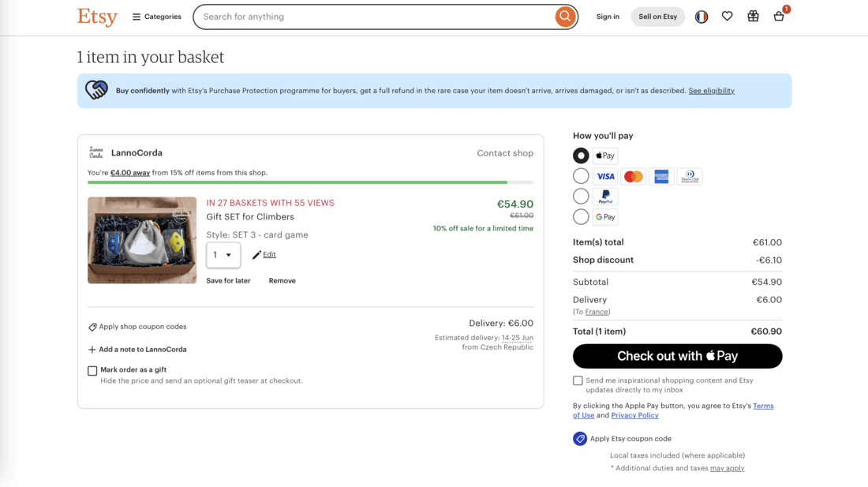Open favourites via the heart icon

click(727, 16)
